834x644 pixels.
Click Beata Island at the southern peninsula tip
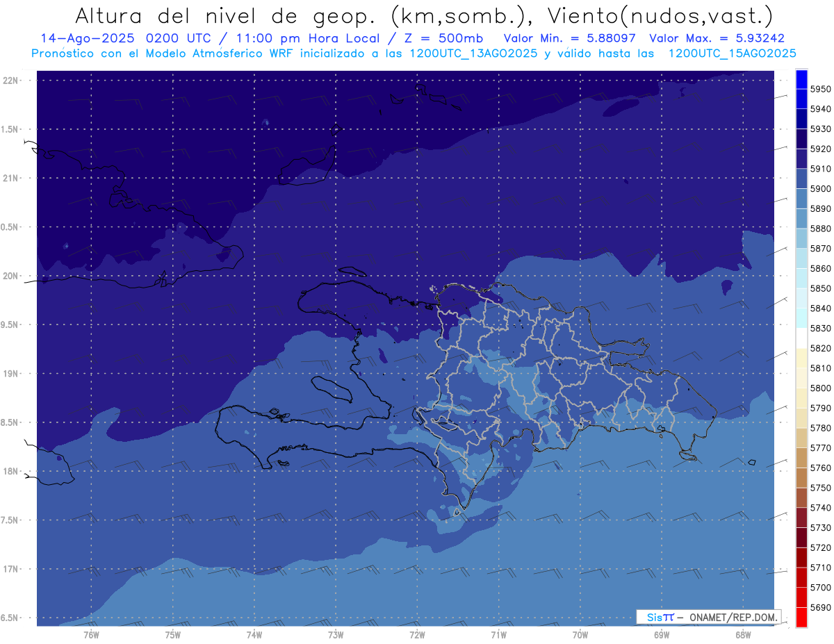coord(457,513)
